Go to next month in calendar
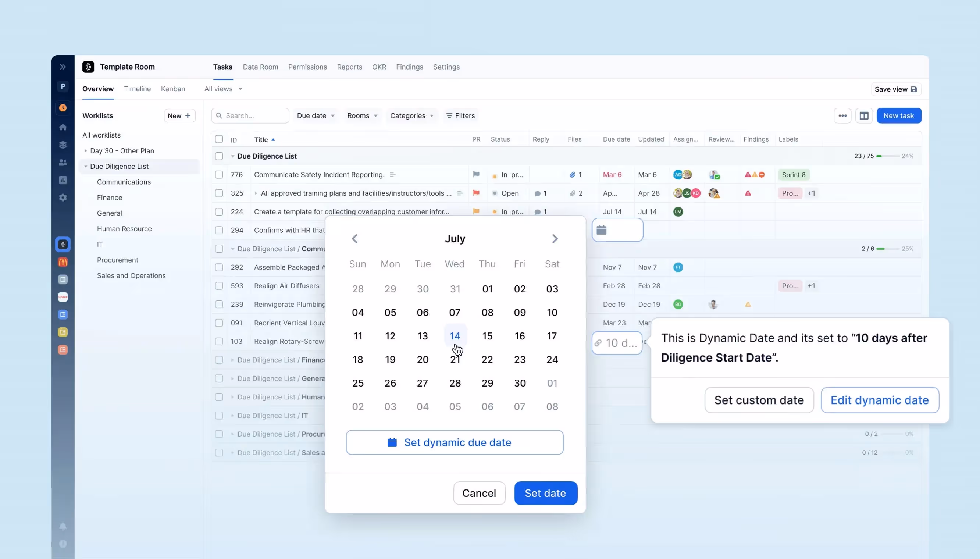Image resolution: width=980 pixels, height=559 pixels. coord(555,239)
